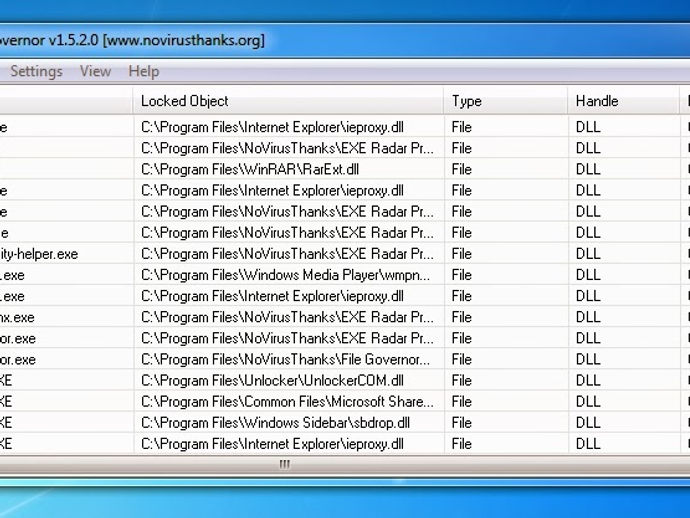The width and height of the screenshot is (690, 518).
Task: Sort by the Locked Object column header
Action: [288, 101]
